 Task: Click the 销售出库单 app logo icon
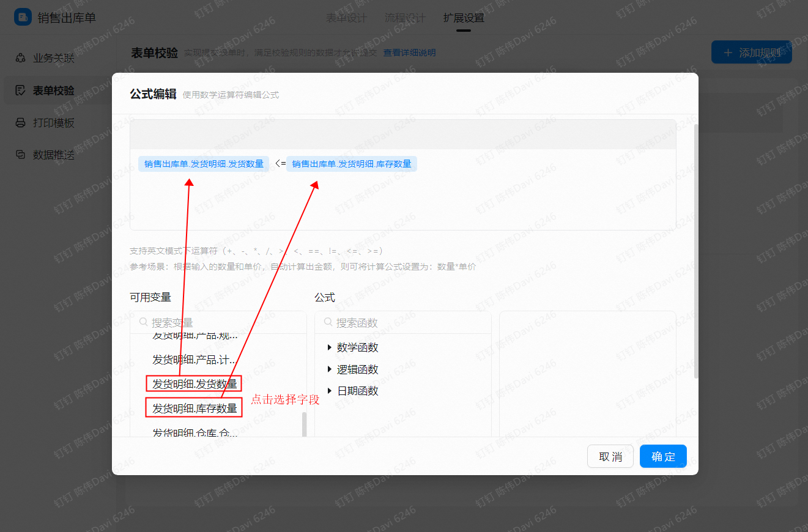(23, 17)
